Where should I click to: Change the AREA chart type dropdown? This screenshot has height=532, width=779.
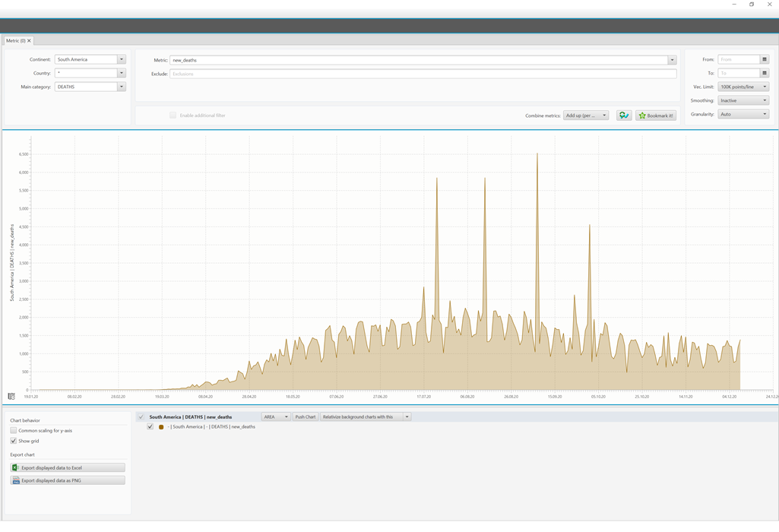click(276, 416)
